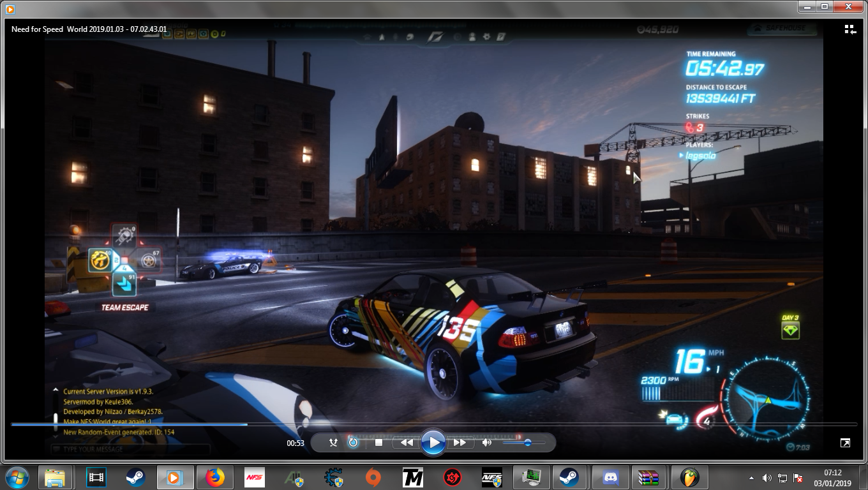The image size is (868, 490).
Task: Select the Windows Media Player taskbar button
Action: tap(175, 477)
